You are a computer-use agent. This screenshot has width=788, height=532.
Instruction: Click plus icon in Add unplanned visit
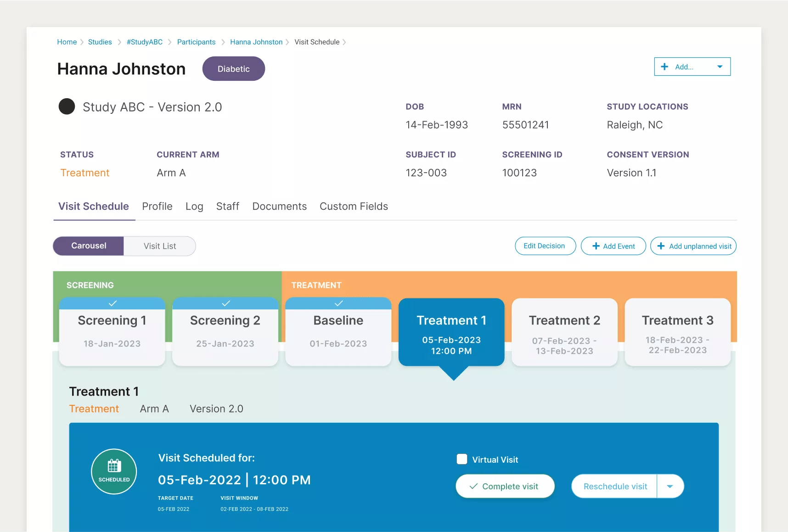pyautogui.click(x=661, y=246)
